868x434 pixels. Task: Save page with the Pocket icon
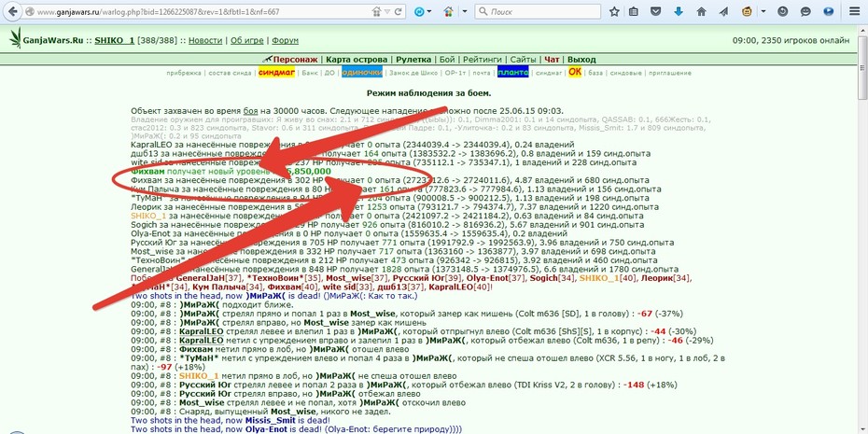tap(655, 11)
